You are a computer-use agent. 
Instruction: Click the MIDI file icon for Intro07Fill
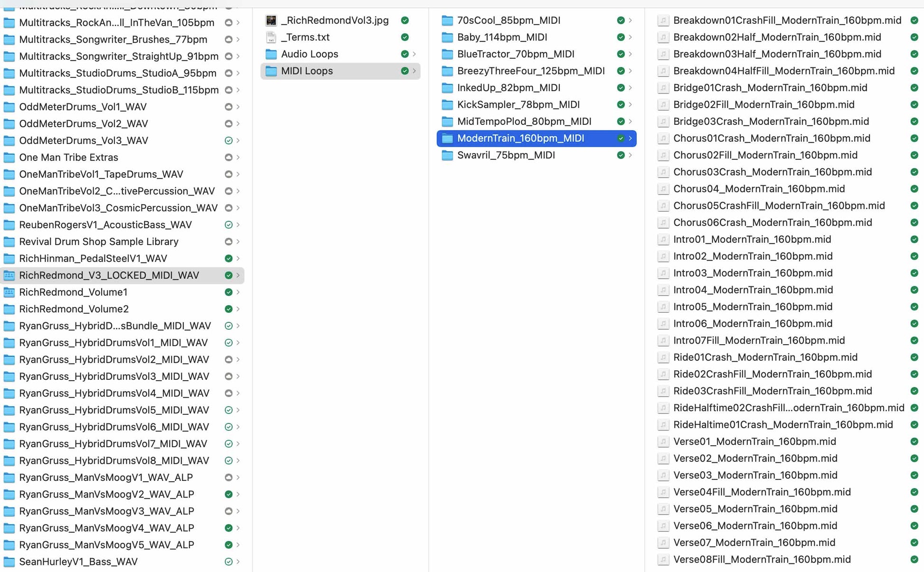(x=663, y=340)
